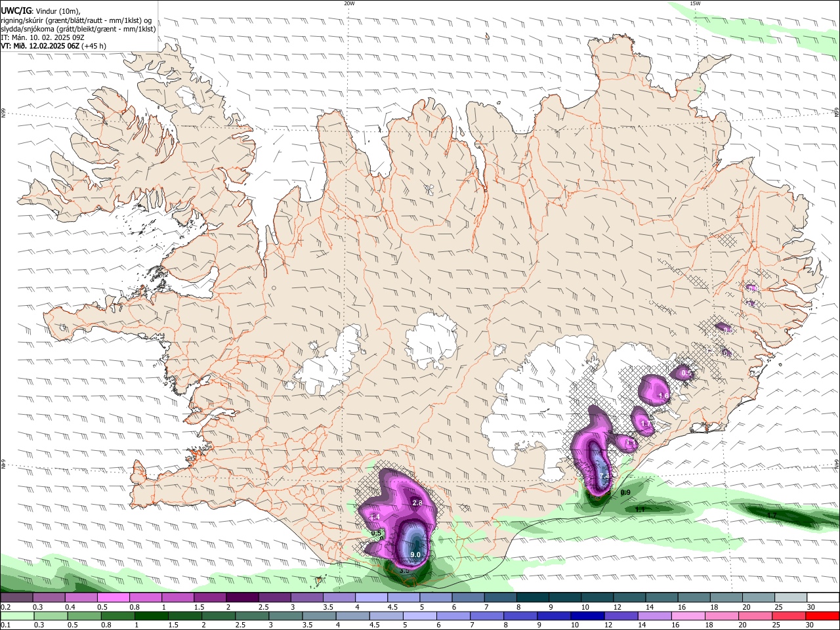This screenshot has height=630, width=840.
Task: Click the pale green 0.1 swatch in lower legend row
Action: (18, 616)
